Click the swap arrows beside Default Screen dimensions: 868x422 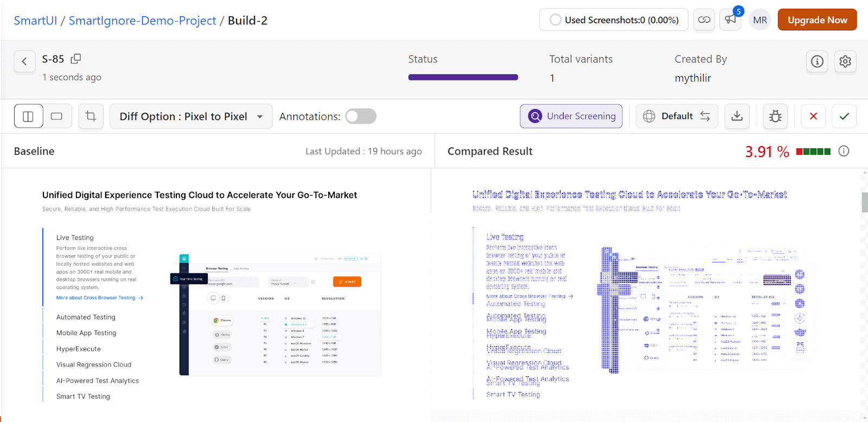click(705, 116)
